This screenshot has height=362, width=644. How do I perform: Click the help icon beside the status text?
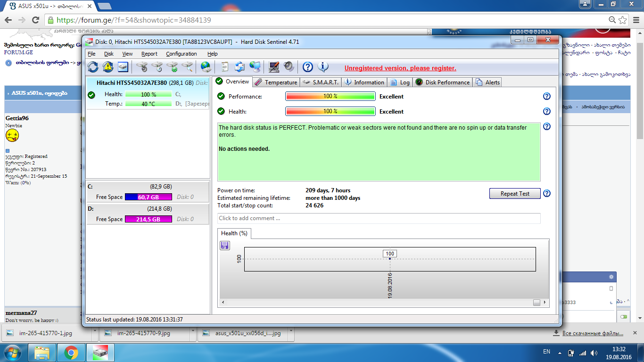point(547,126)
